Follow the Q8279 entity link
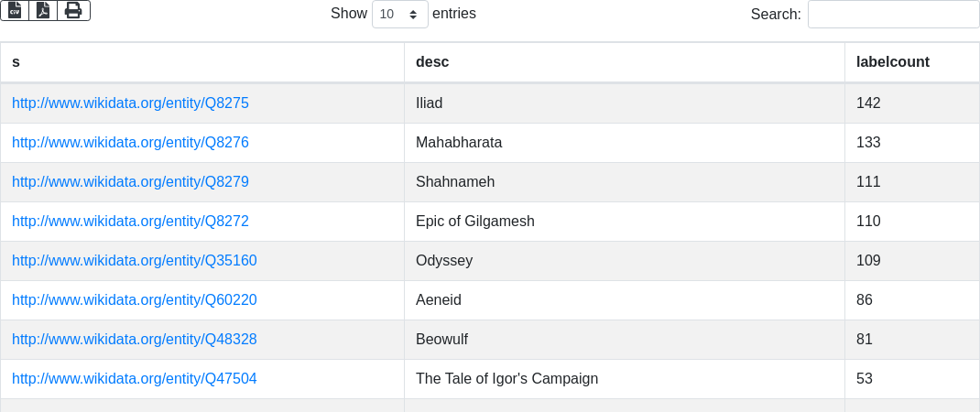980x412 pixels. (x=130, y=182)
